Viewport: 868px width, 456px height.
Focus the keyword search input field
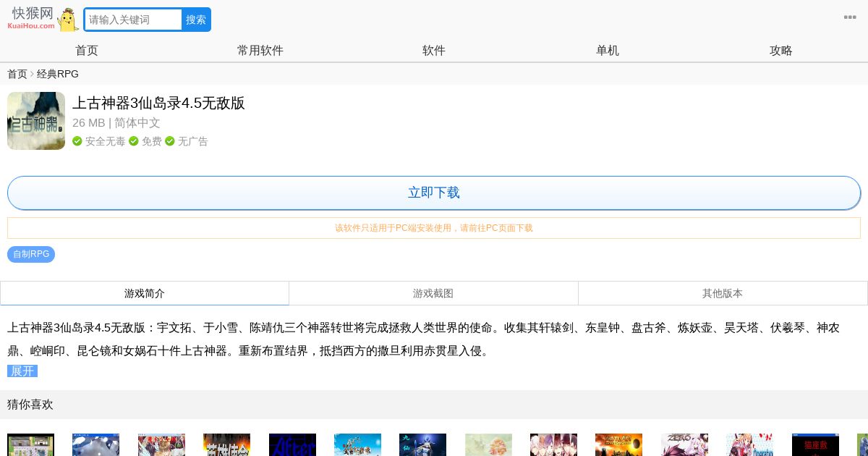pos(133,20)
